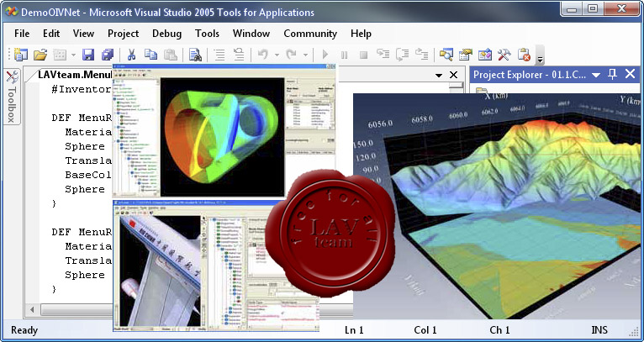Open the Error List toolbar icon
This screenshot has width=644, height=342.
524,55
